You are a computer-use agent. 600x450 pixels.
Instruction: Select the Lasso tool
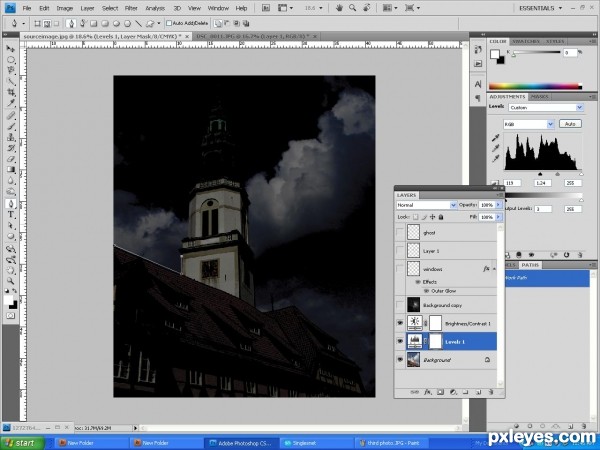(10, 71)
